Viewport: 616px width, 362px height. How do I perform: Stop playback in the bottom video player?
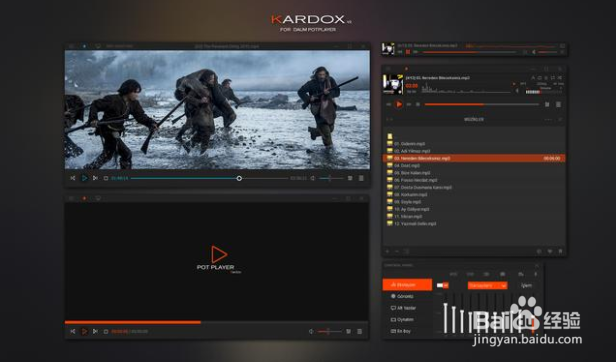pos(106,331)
